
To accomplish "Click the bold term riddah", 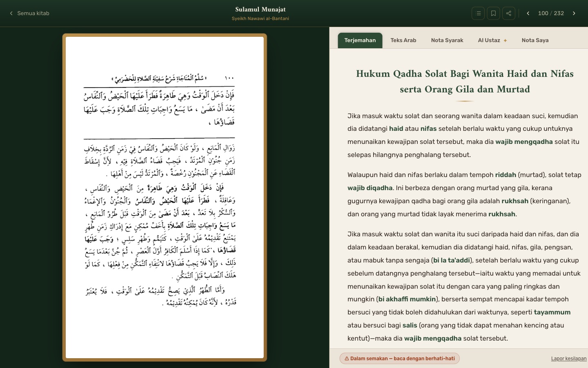I will 506,175.
